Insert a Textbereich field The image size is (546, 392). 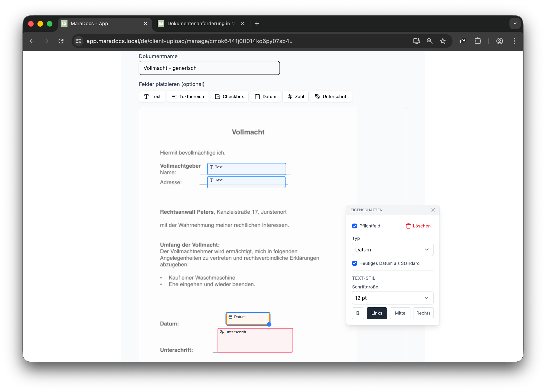point(188,96)
